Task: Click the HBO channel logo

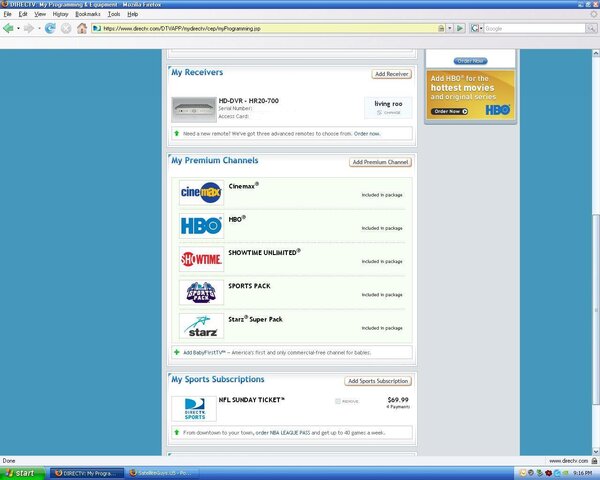Action: pyautogui.click(x=201, y=226)
